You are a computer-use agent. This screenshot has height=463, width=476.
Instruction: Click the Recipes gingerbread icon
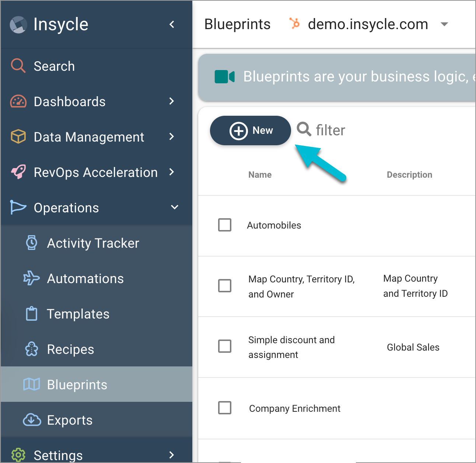coord(32,349)
